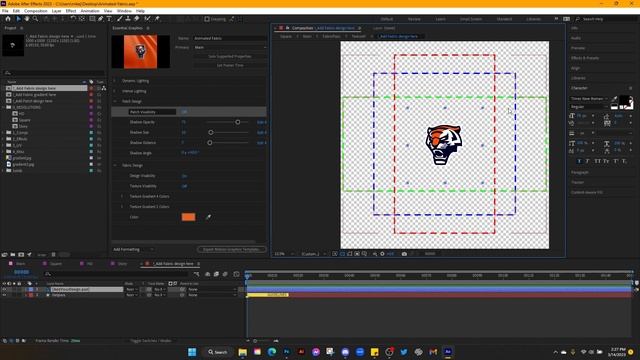Click Toggle Switches / Modes button

[151, 341]
